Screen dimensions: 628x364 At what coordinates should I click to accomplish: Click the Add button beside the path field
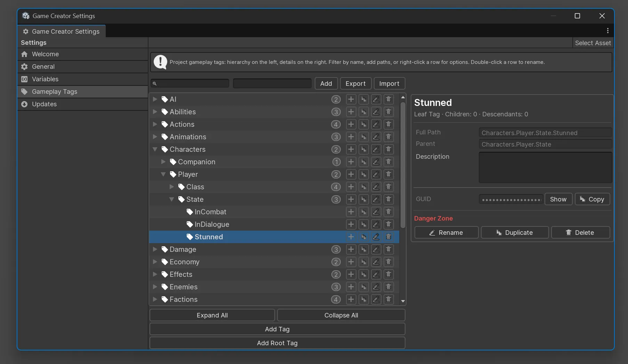click(x=326, y=84)
